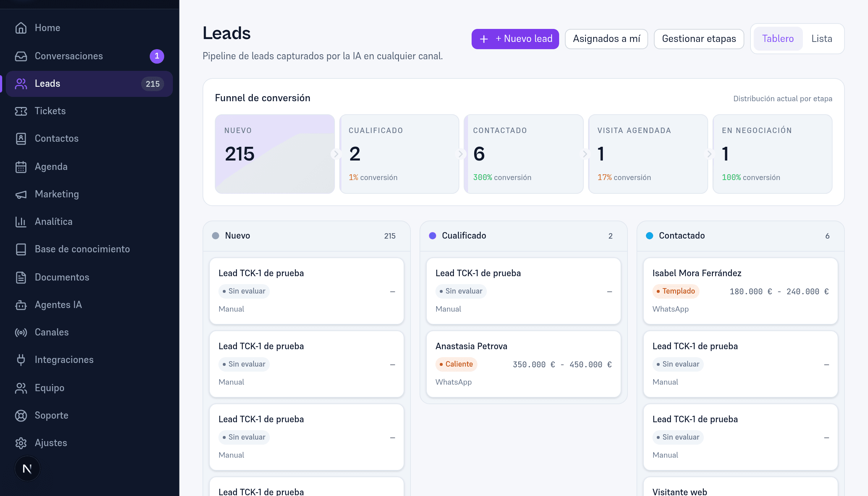
Task: Click the Canales broadcast icon
Action: tap(21, 332)
